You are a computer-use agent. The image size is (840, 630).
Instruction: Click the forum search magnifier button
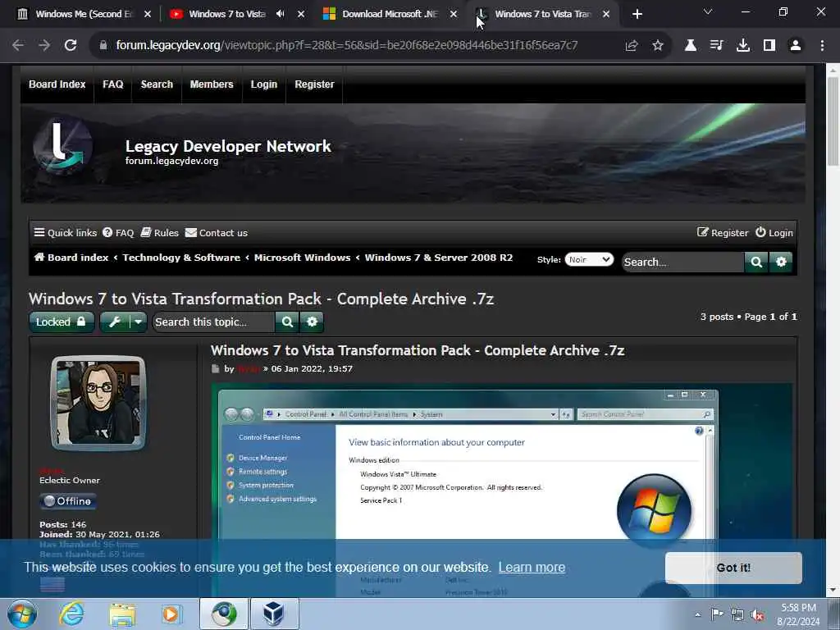pyautogui.click(x=756, y=262)
